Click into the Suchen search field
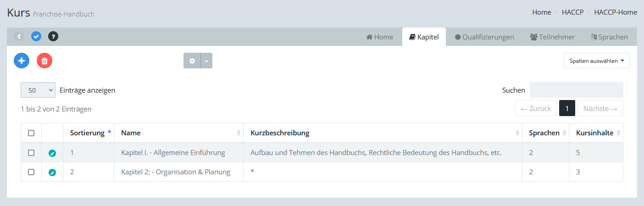The image size is (644, 206). 576,90
